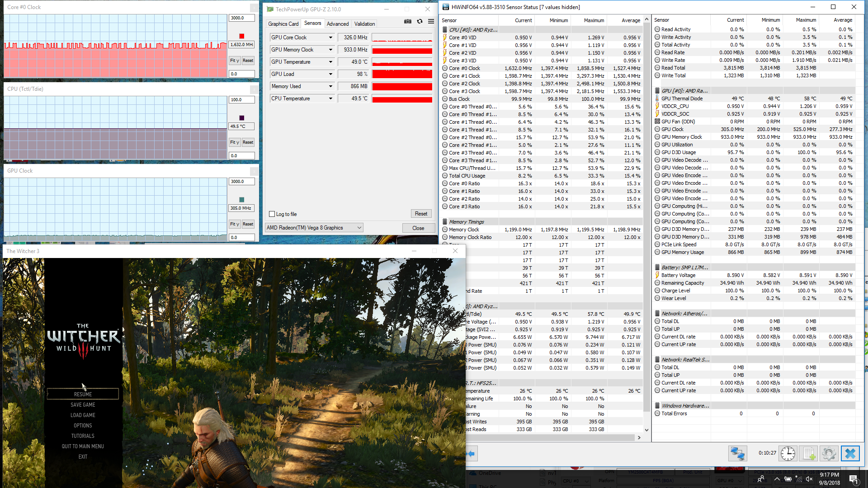Click the GPU-Z refresh icon
The width and height of the screenshot is (868, 488).
point(420,21)
